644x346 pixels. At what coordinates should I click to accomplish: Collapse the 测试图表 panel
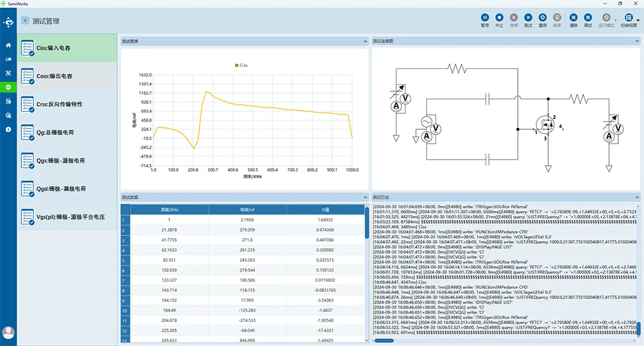coord(365,41)
